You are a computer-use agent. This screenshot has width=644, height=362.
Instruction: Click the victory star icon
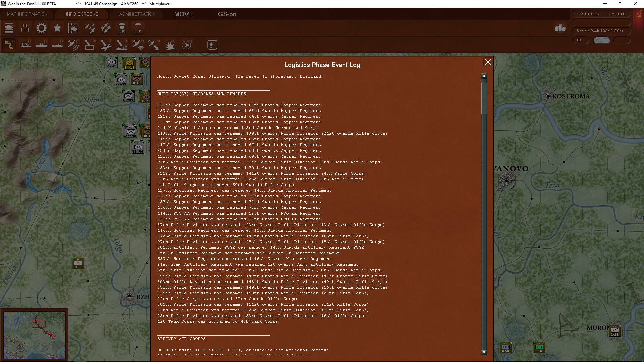(57, 28)
